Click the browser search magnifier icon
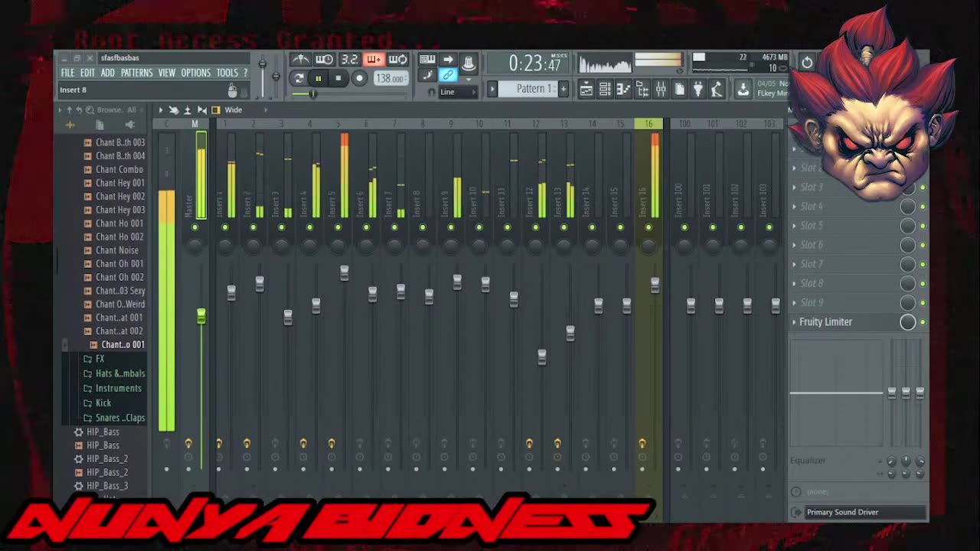Screen dimensions: 980x551 pyautogui.click(x=90, y=110)
